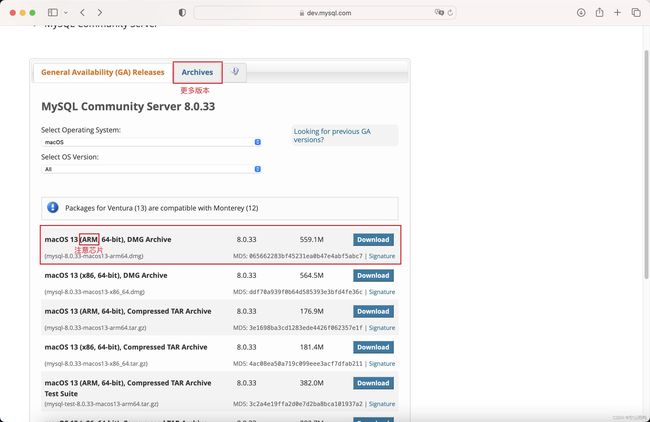Screen dimensions: 650x422
Task: Show Safari downloads list
Action: (581, 12)
